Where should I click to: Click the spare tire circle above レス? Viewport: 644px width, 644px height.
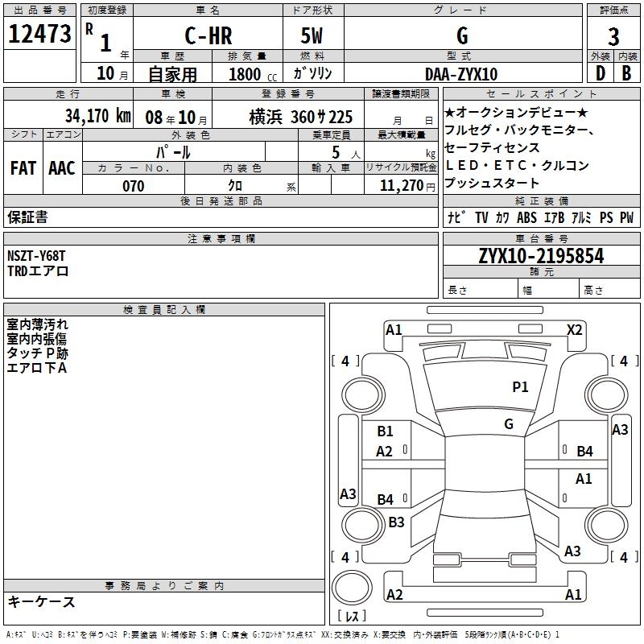[352, 588]
